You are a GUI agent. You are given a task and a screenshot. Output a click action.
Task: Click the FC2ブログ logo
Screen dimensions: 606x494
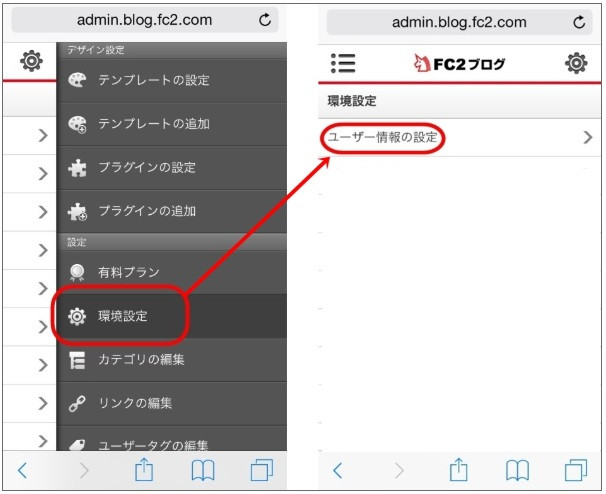459,64
